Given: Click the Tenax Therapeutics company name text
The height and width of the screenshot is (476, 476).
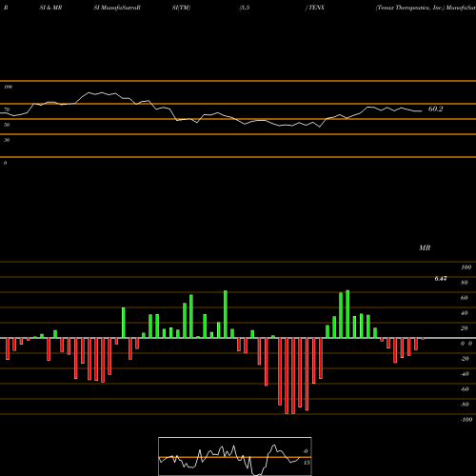Looking at the screenshot, I should pos(410,8).
